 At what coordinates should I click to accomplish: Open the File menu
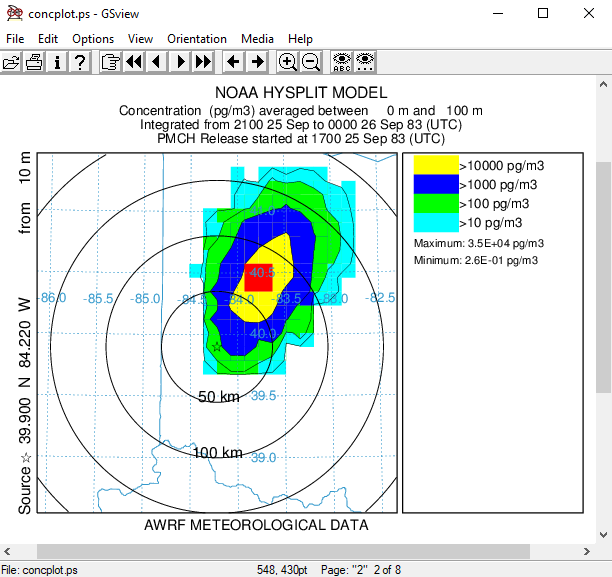[15, 39]
